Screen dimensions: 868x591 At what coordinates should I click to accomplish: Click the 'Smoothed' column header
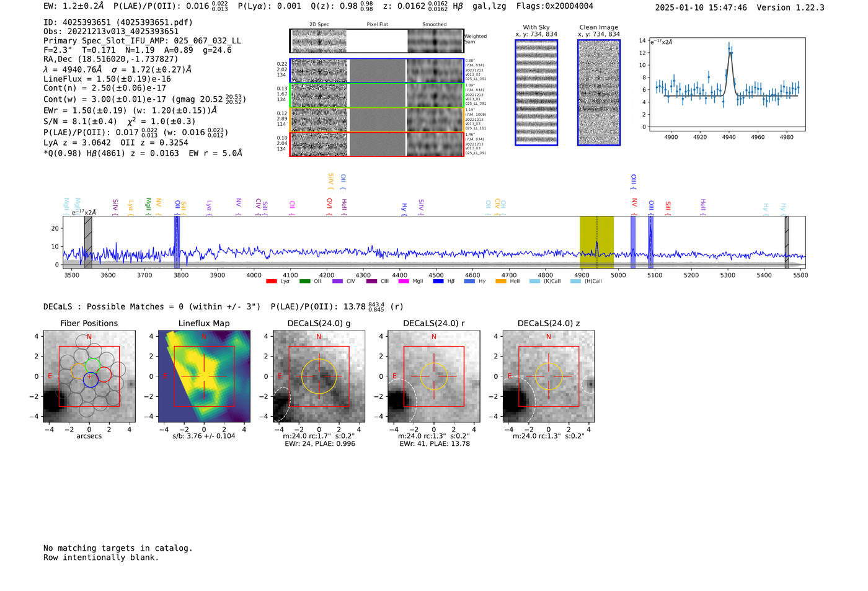point(435,25)
